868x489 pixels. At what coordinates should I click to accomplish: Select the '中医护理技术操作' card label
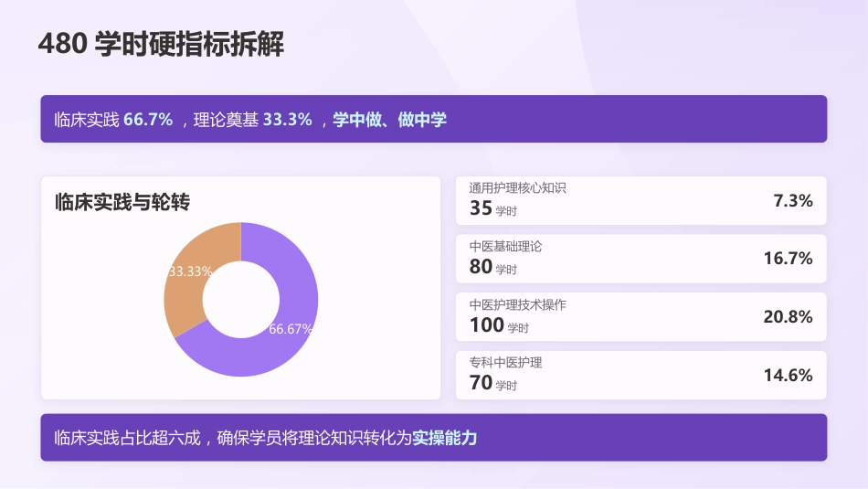[x=517, y=304]
